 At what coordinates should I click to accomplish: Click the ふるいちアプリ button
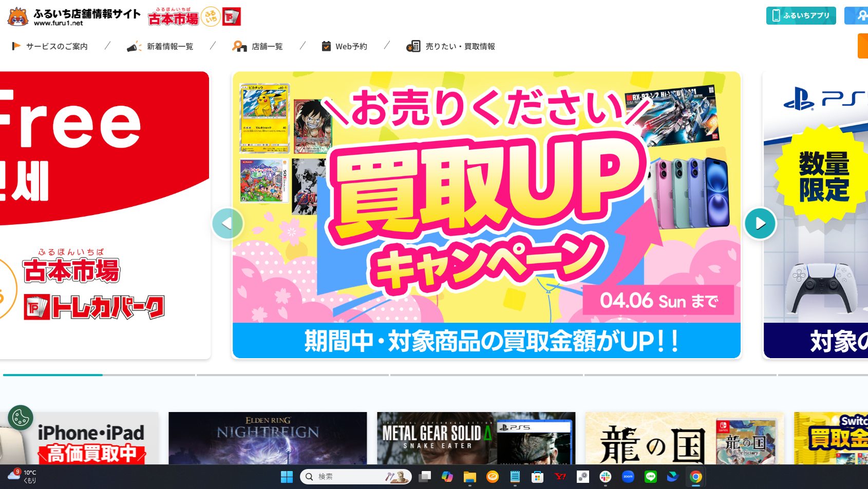pos(801,15)
